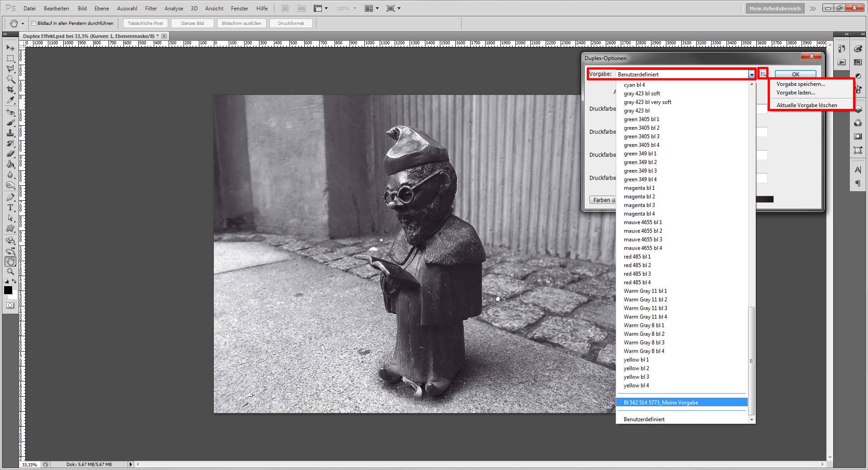This screenshot has height=470, width=868.
Task: Click the Tatsächliche Pixel button
Action: (x=145, y=23)
